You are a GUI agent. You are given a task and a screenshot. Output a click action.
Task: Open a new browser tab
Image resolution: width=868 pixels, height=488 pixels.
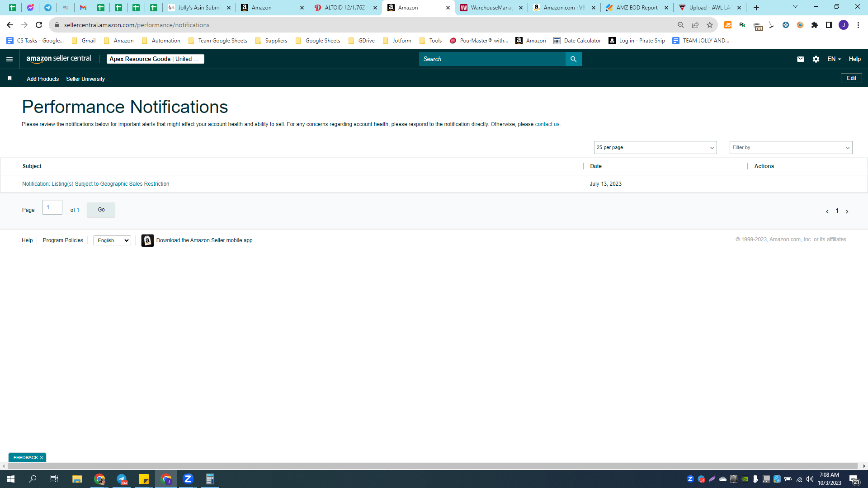coord(756,8)
